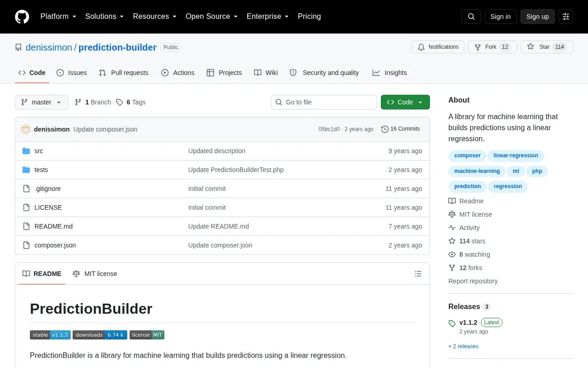The image size is (588, 368).
Task: Open the GitHub homepage logo
Action: 22,17
